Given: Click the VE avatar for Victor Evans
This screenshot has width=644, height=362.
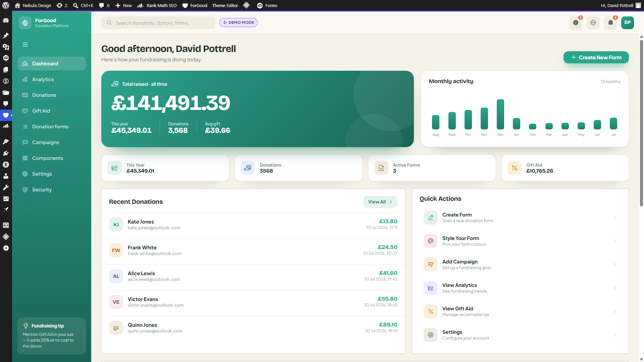Looking at the screenshot, I should (x=116, y=302).
